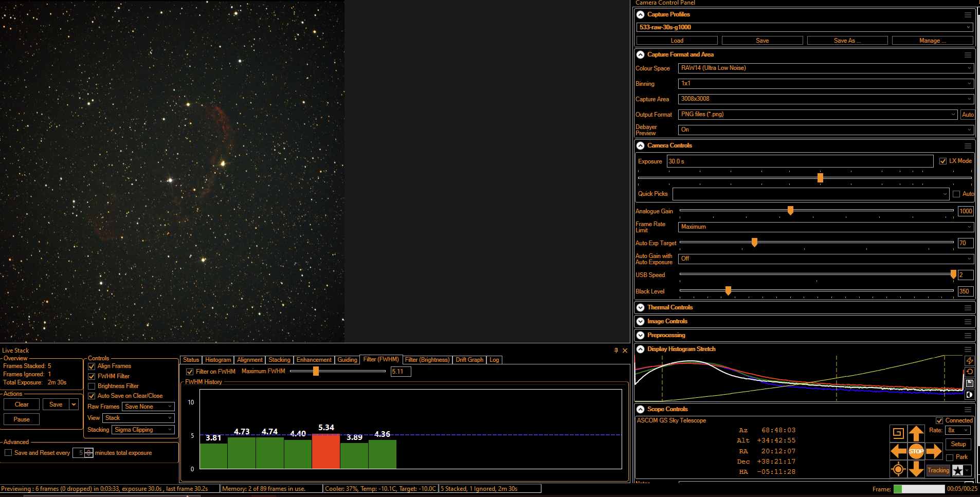This screenshot has height=497, width=980.
Task: Open Thermal Controls panel menu icon
Action: (x=968, y=308)
